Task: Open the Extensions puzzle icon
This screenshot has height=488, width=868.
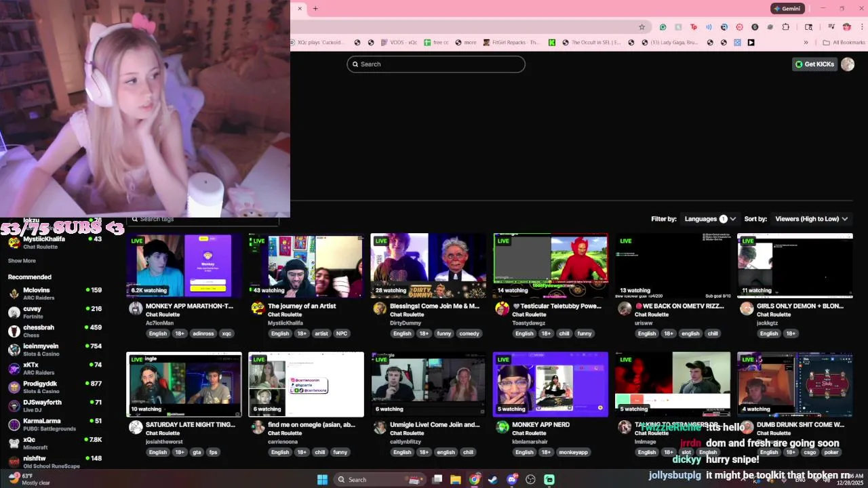Action: tap(786, 27)
